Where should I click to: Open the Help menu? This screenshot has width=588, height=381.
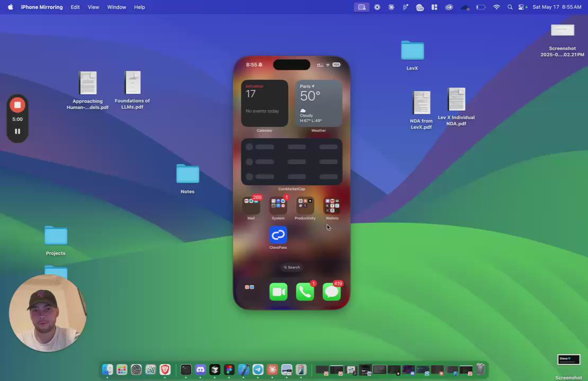pos(139,7)
